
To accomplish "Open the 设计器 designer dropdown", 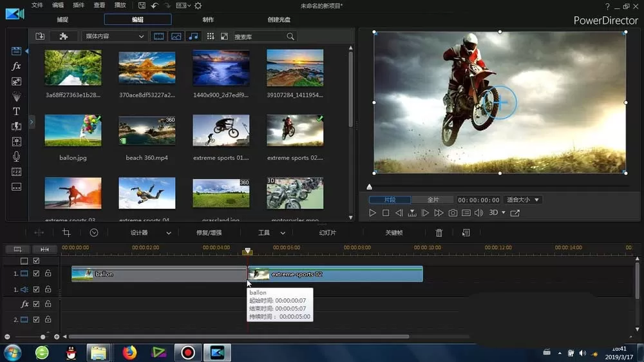I will (150, 233).
